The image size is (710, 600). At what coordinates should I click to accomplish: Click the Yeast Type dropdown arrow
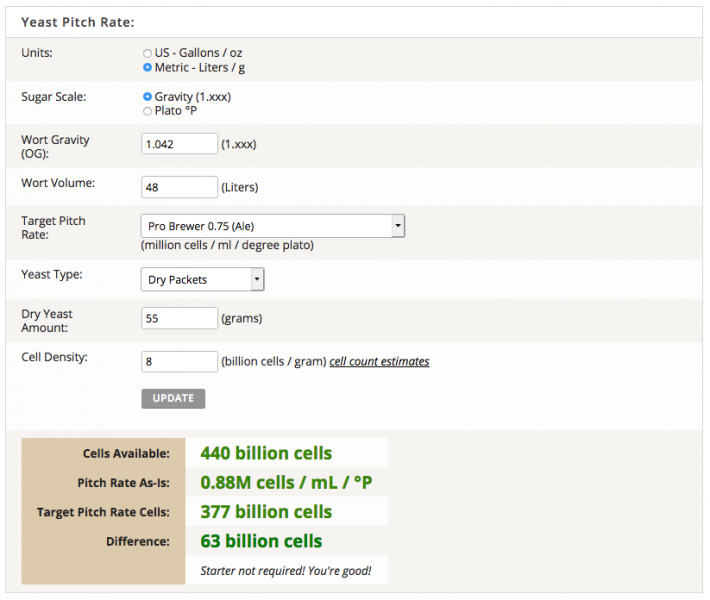pos(257,279)
